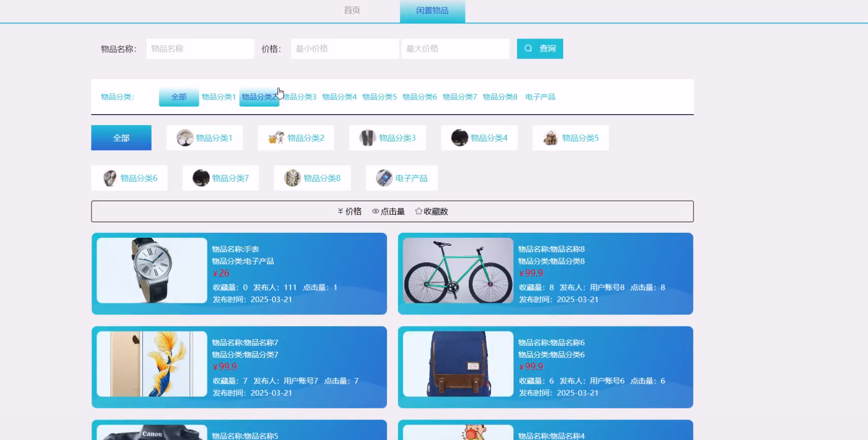Click 物品分类5 backpack category icon
Image resolution: width=868 pixels, height=440 pixels.
pyautogui.click(x=550, y=138)
